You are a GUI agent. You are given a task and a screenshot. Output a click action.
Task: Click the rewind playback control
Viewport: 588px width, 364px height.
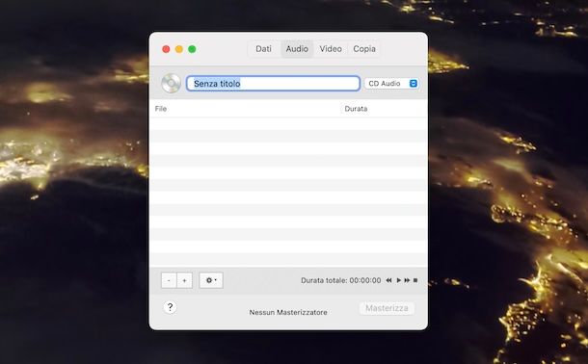[388, 280]
